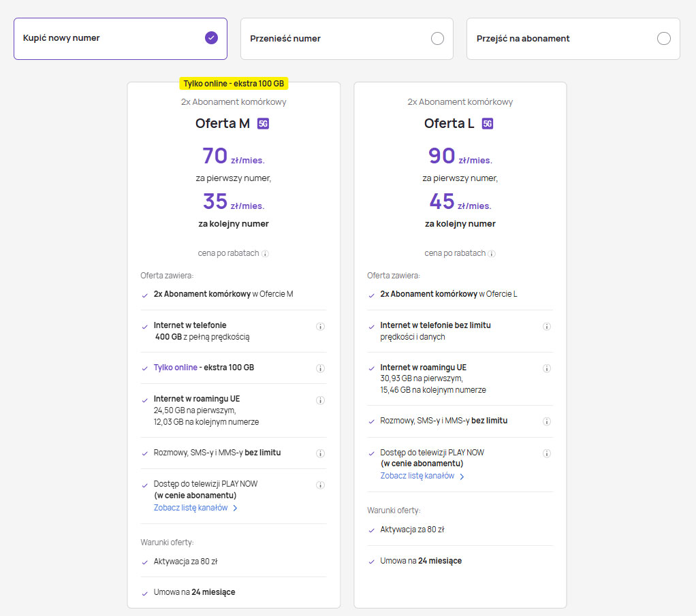696x616 pixels.
Task: Open Oferta M cena po rabatach info icon
Action: [x=265, y=254]
